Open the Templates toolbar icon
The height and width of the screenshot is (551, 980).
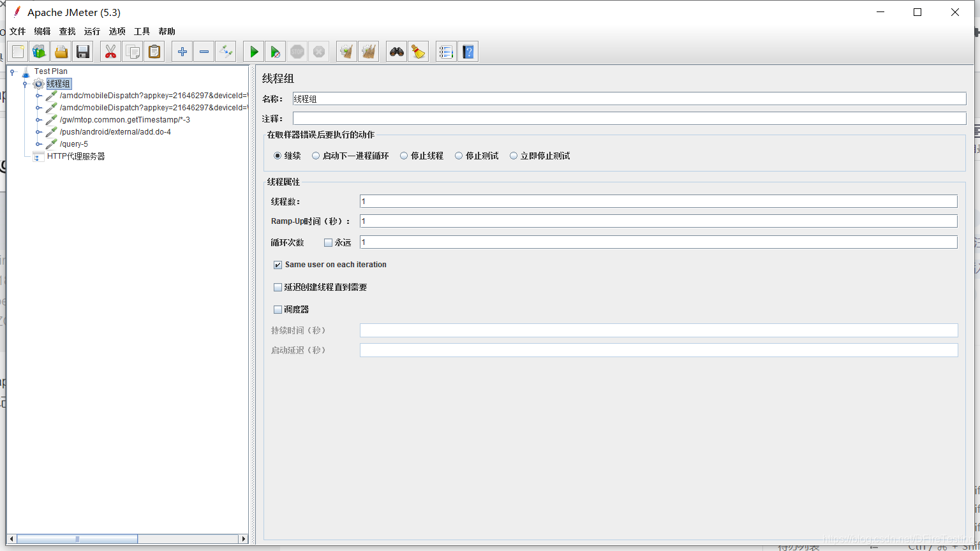click(x=40, y=52)
